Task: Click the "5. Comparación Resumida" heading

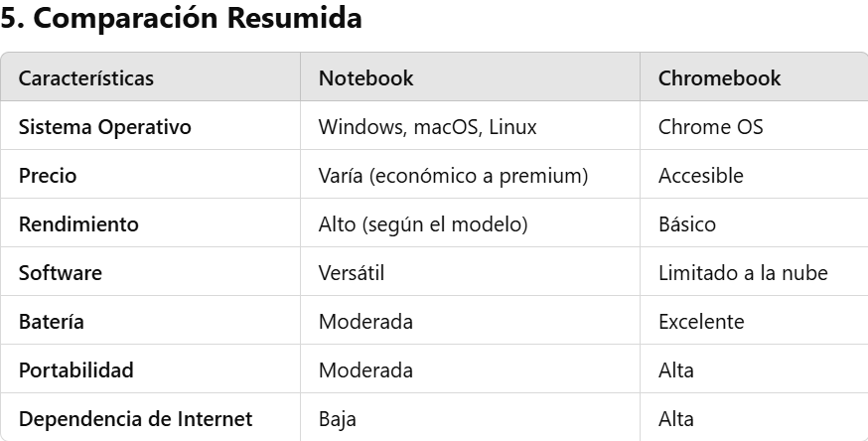Action: pyautogui.click(x=181, y=21)
